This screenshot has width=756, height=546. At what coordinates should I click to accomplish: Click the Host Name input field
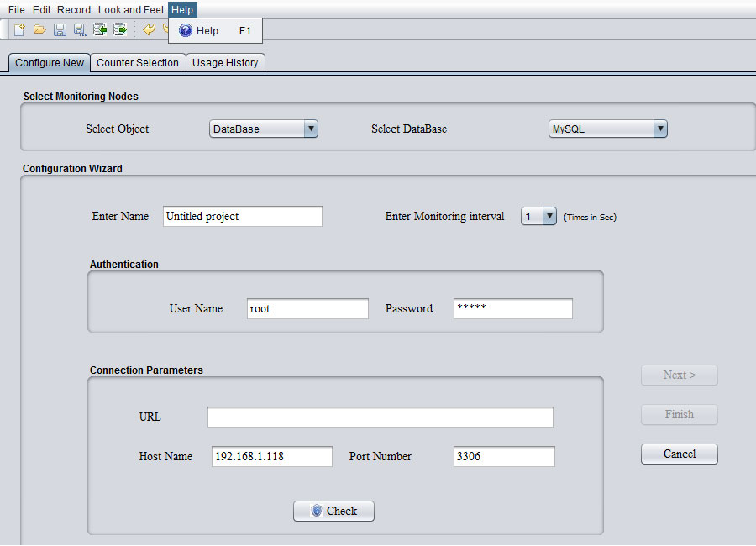pos(272,456)
